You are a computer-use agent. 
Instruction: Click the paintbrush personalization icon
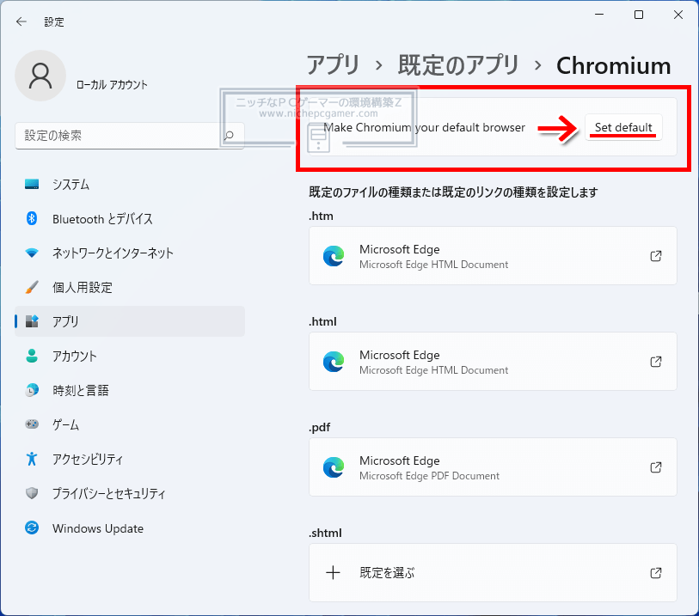(x=32, y=287)
